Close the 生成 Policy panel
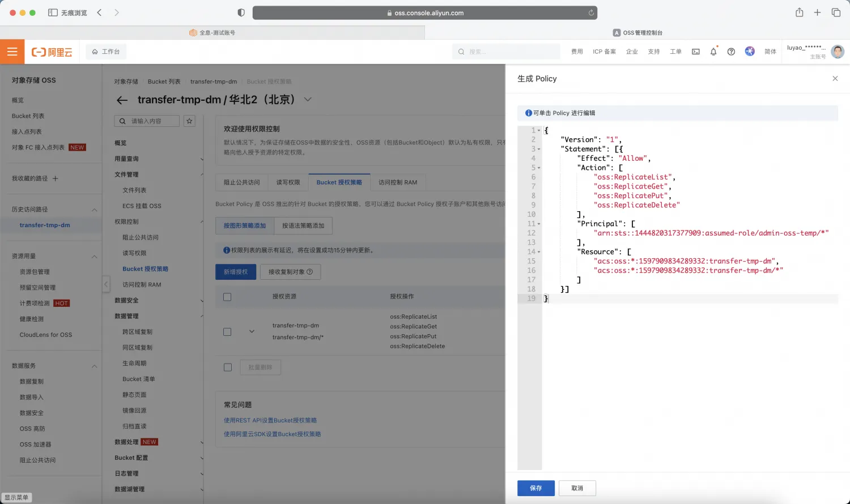Viewport: 850px width, 504px height. (x=835, y=79)
